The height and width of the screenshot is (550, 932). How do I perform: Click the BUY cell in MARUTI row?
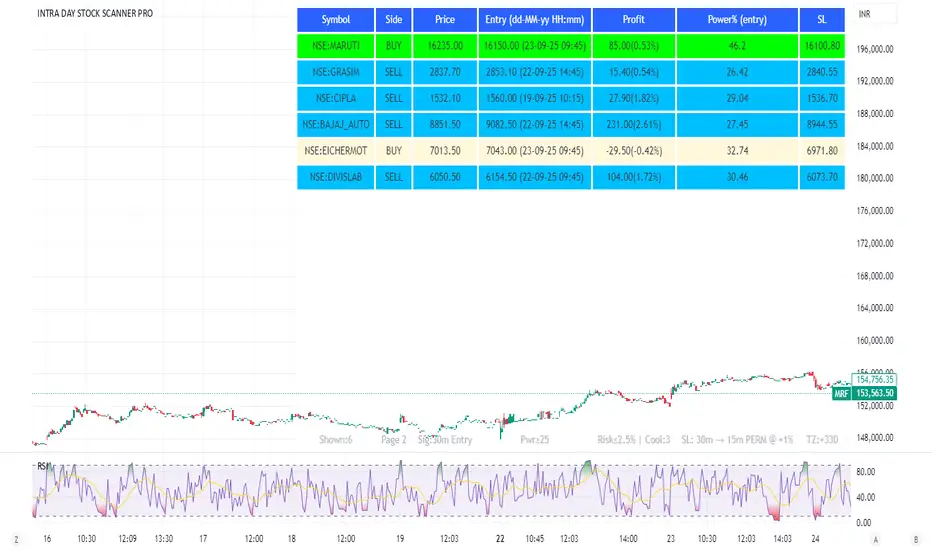(x=393, y=46)
